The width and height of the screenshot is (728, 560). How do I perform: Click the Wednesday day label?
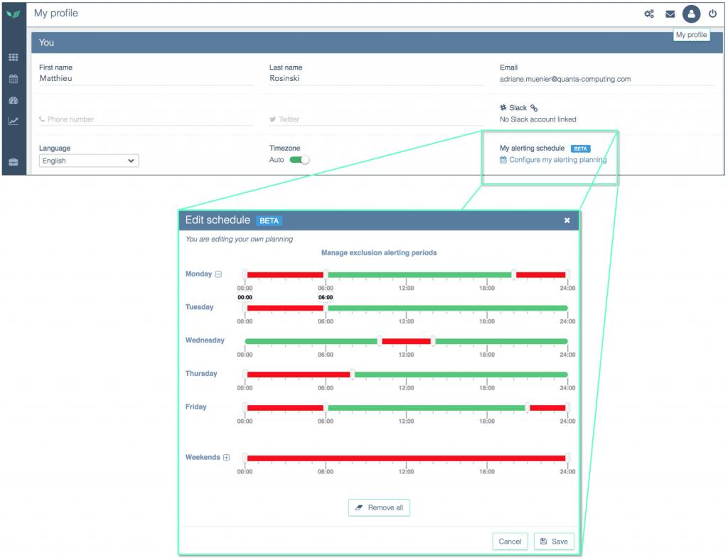pyautogui.click(x=205, y=340)
